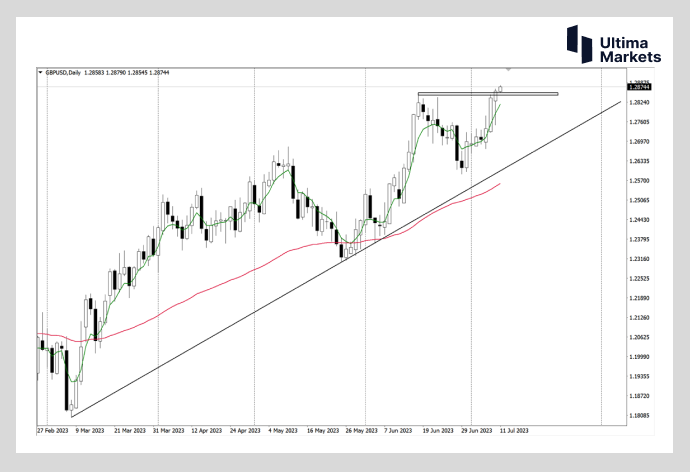The height and width of the screenshot is (472, 690).
Task: Click the 31 Mar 2023 date label
Action: (x=168, y=431)
